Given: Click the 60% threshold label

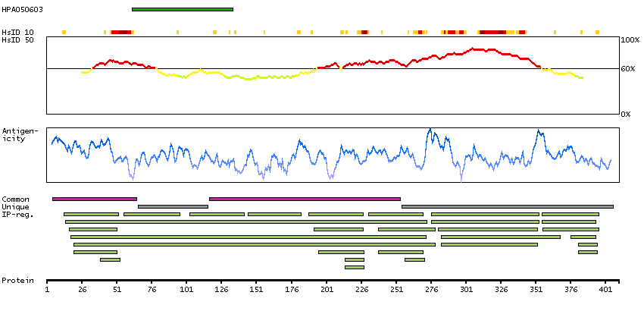Looking at the screenshot, I should pyautogui.click(x=630, y=69).
